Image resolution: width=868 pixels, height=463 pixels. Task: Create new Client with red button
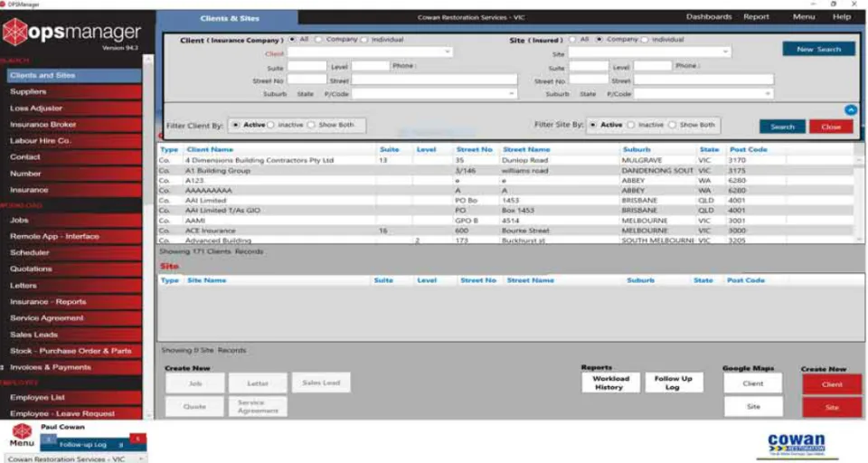[x=832, y=384]
